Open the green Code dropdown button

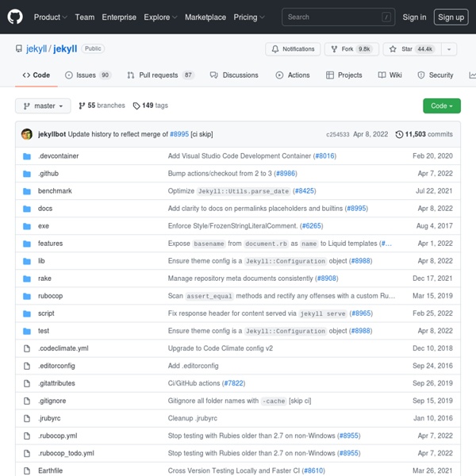(442, 106)
